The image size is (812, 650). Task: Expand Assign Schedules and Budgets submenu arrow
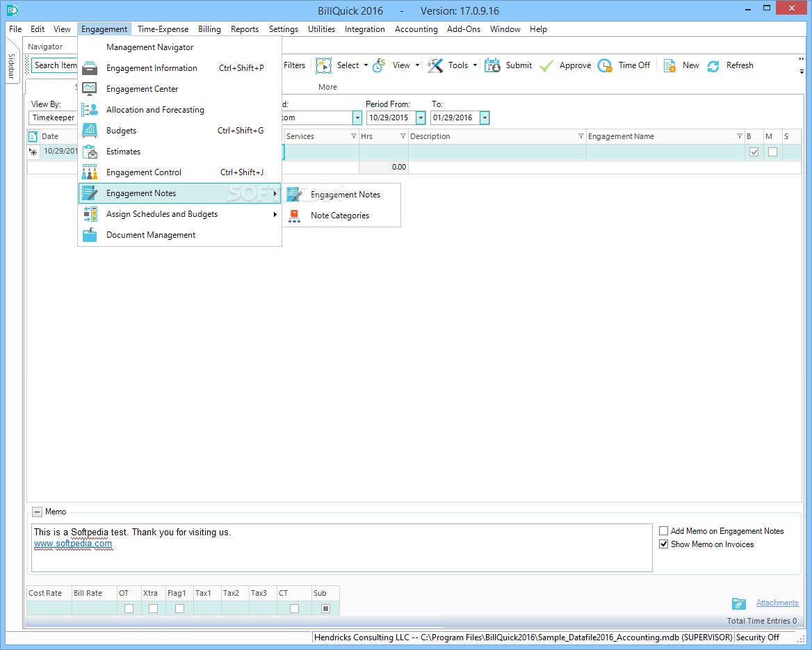click(x=275, y=214)
